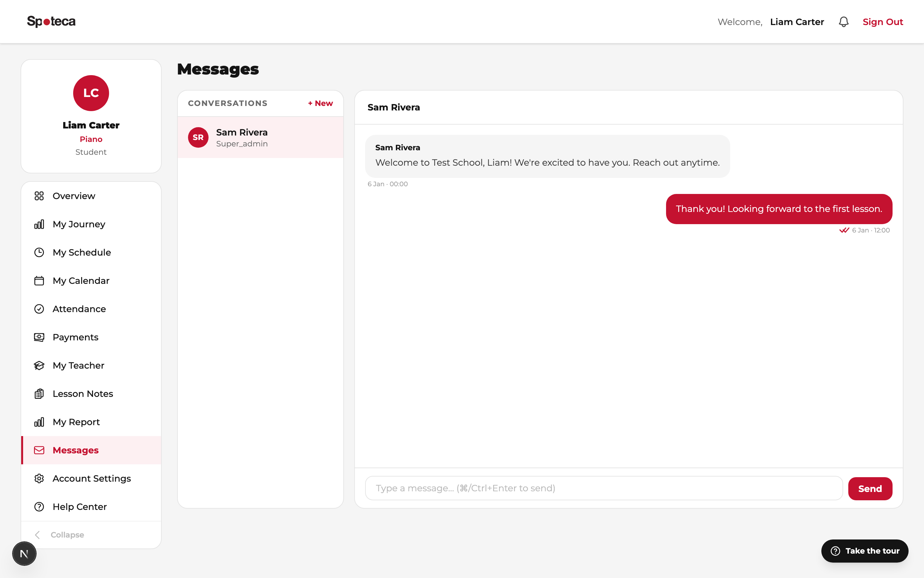The width and height of the screenshot is (924, 578).
Task: Click the Lesson Notes clipboard icon
Action: tap(39, 394)
